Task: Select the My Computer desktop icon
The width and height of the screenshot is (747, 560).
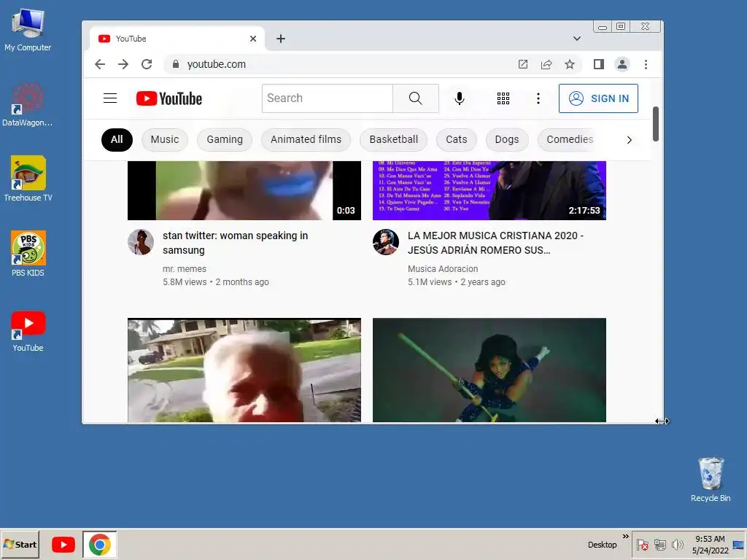Action: 28,29
